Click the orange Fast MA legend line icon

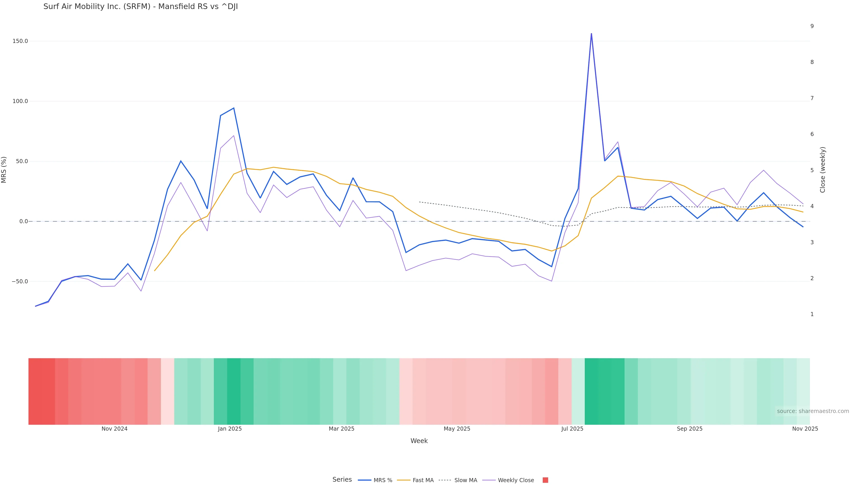pos(404,480)
